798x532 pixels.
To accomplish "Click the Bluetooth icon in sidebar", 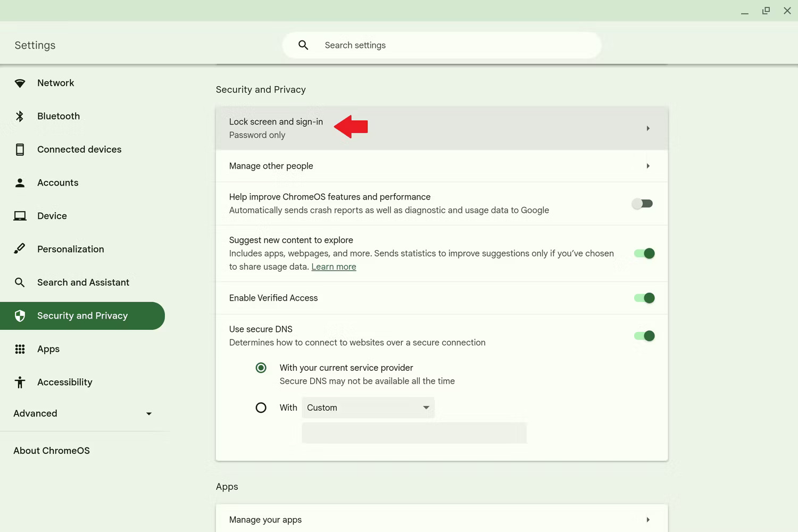I will click(20, 117).
